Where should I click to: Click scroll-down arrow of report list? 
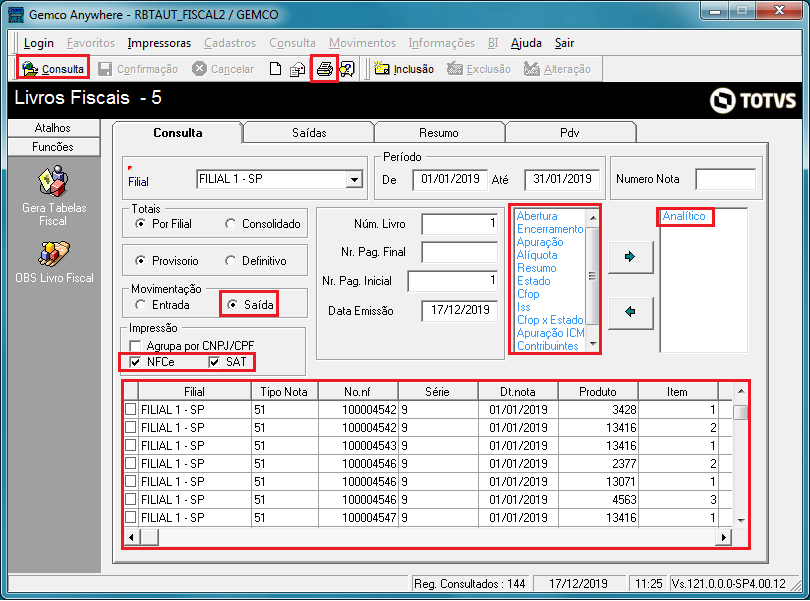click(593, 344)
